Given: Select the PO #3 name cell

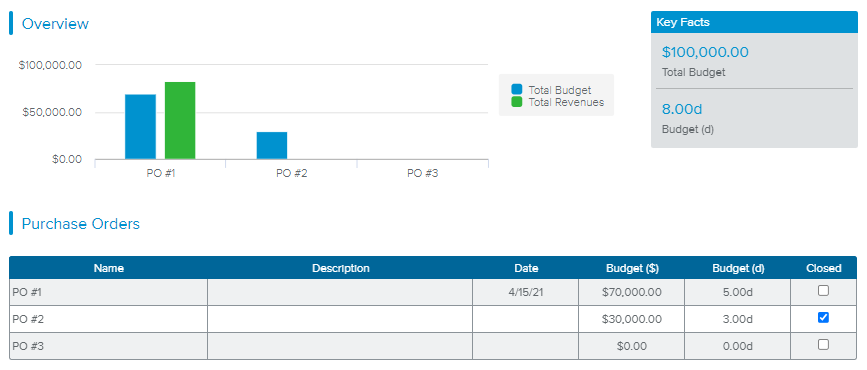Looking at the screenshot, I should (108, 346).
